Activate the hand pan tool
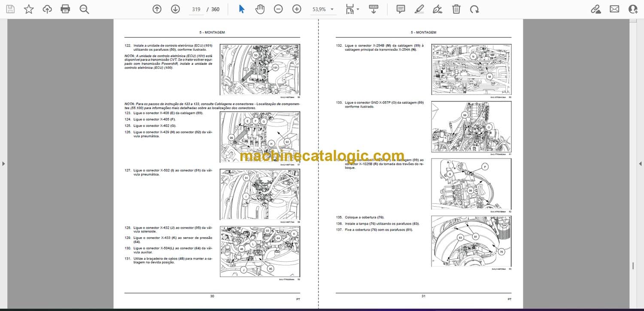The image size is (644, 311). point(260,9)
